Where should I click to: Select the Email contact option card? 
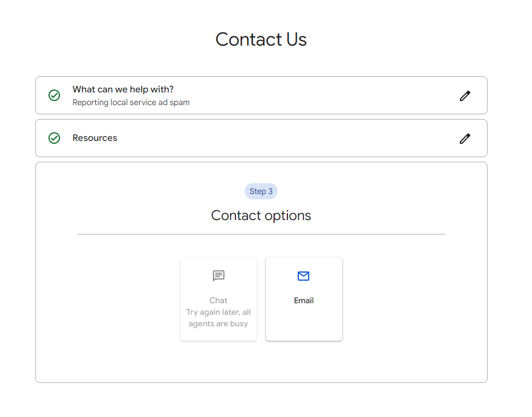coord(304,299)
